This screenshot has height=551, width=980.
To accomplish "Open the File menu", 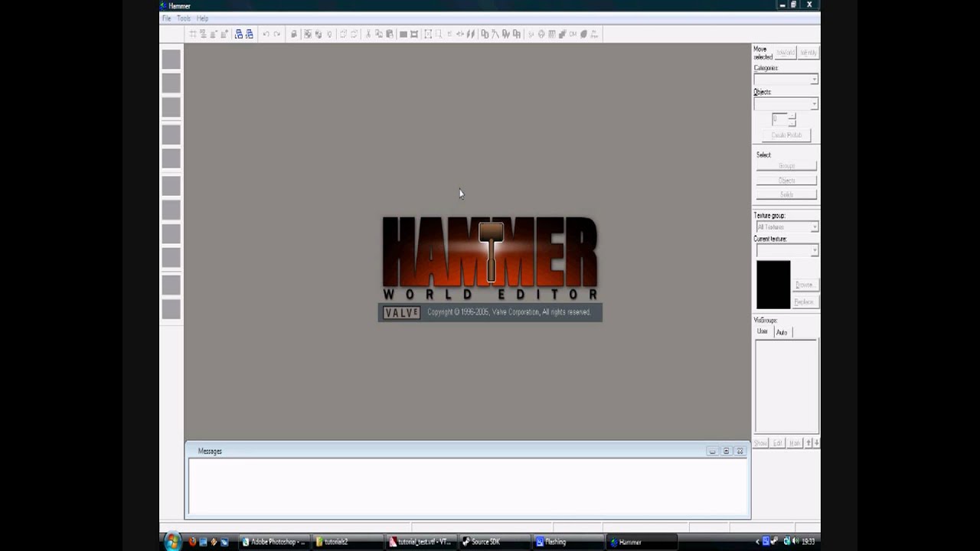I will (x=166, y=18).
